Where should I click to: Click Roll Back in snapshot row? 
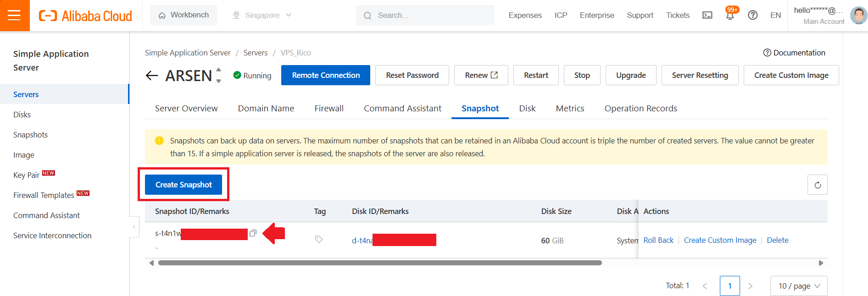(658, 240)
